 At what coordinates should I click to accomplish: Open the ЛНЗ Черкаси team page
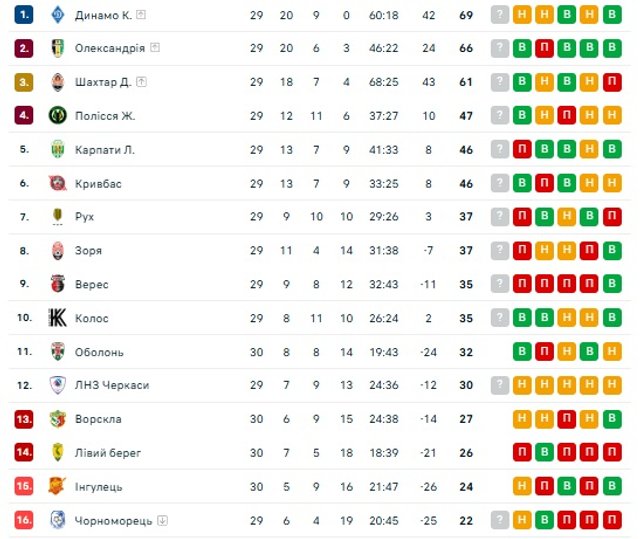pyautogui.click(x=112, y=385)
